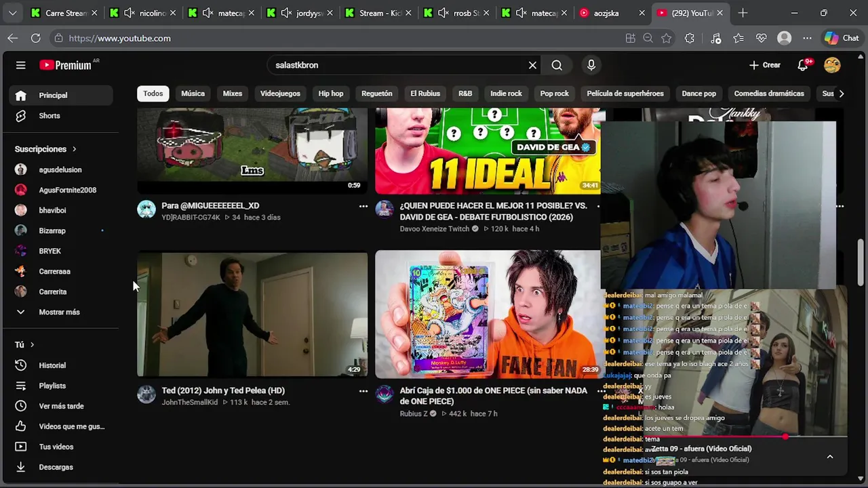Select Película de superhéroes chip
This screenshot has height=488, width=868.
[x=625, y=94]
